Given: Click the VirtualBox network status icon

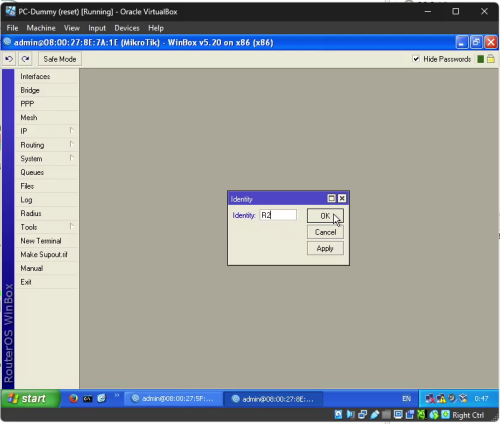Looking at the screenshot, I should 362,414.
